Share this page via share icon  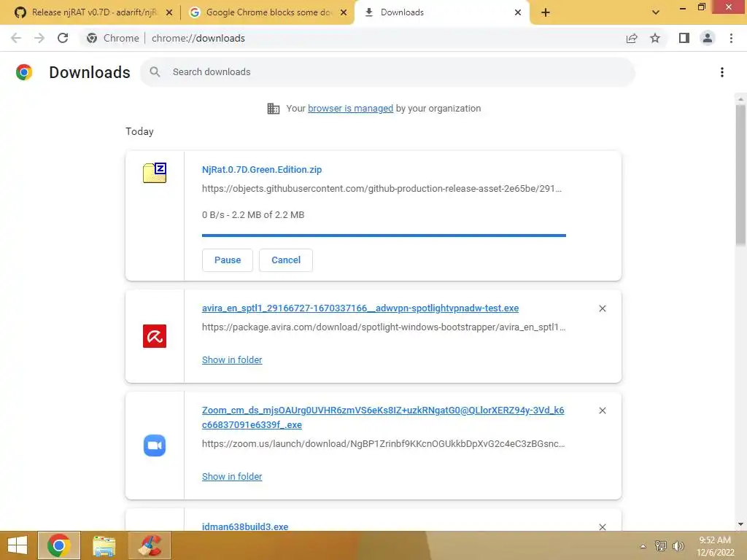pyautogui.click(x=632, y=38)
